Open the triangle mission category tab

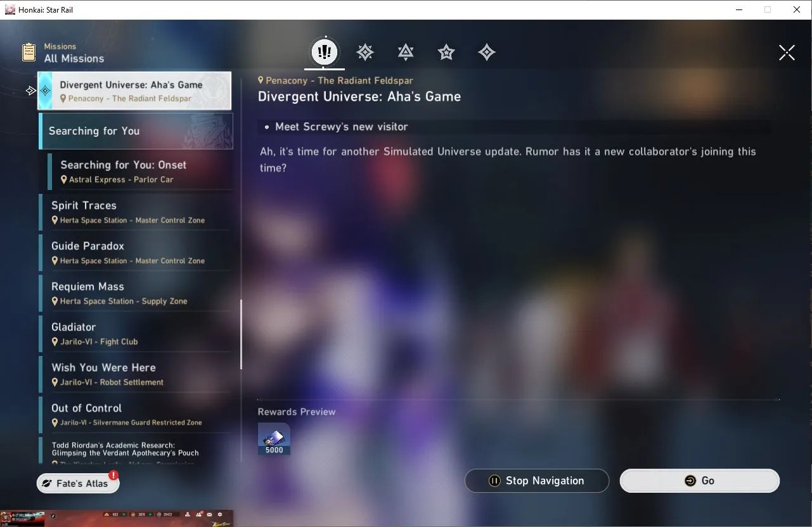(x=406, y=52)
